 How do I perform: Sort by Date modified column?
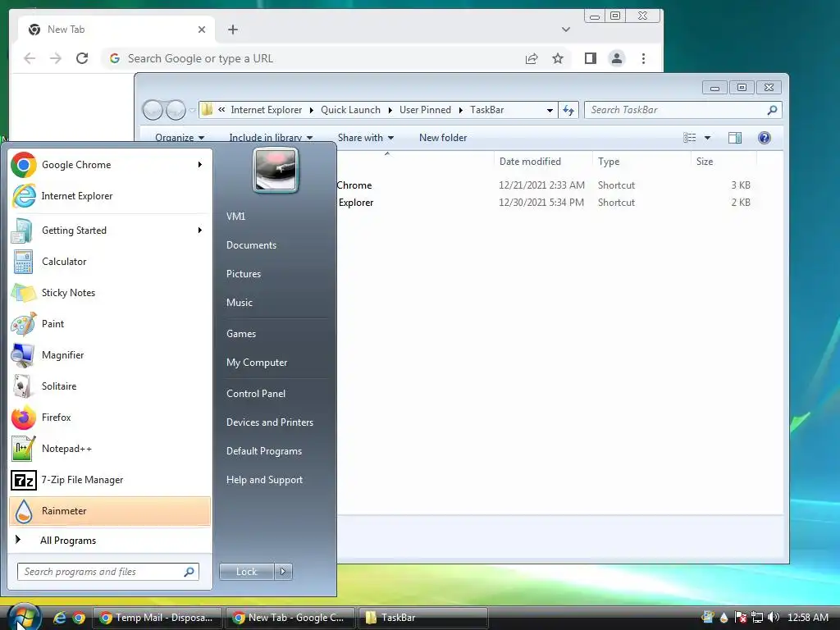pos(530,162)
